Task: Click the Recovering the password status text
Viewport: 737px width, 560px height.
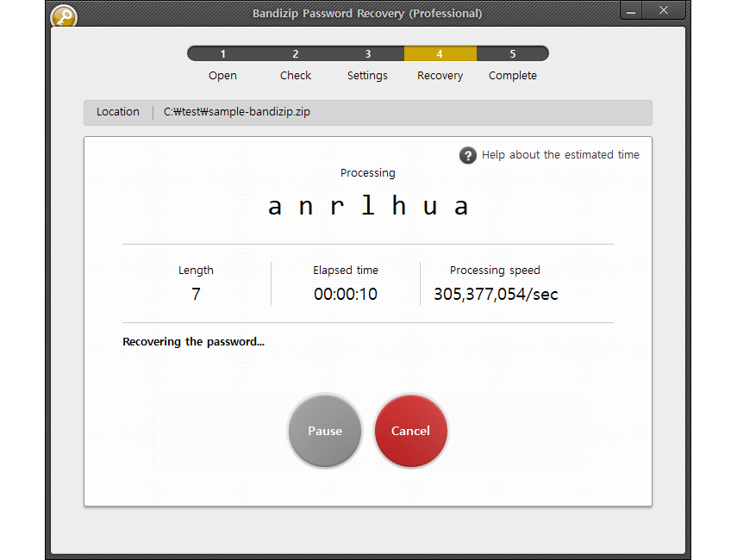Action: tap(193, 342)
